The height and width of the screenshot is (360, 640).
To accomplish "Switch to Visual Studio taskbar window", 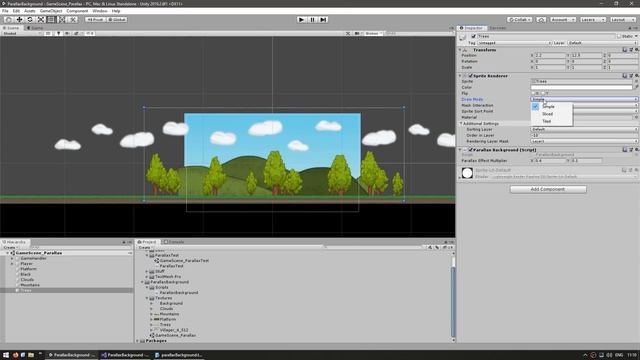I will (125, 355).
